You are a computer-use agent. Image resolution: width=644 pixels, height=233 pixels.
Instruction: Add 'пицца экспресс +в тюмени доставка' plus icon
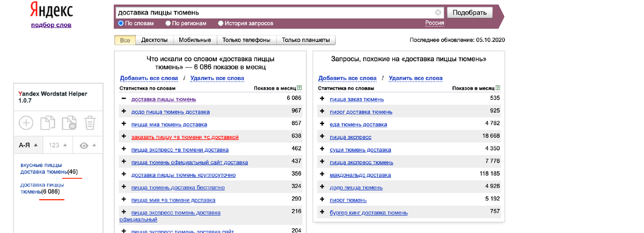(x=124, y=150)
